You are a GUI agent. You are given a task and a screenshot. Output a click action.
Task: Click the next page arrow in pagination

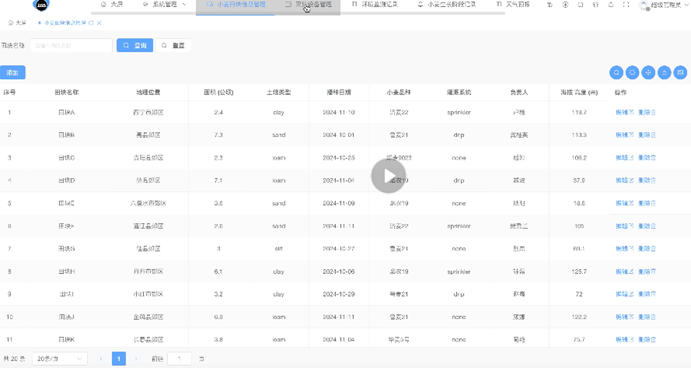(x=136, y=359)
